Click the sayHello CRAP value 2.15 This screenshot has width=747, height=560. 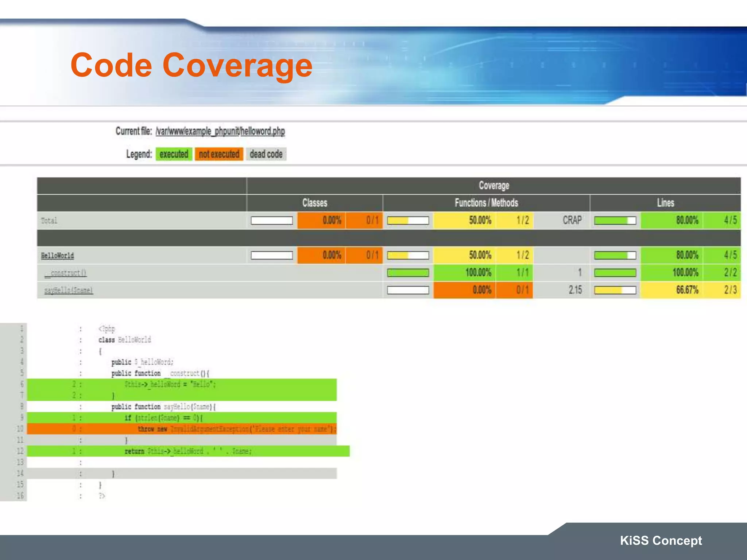(575, 290)
